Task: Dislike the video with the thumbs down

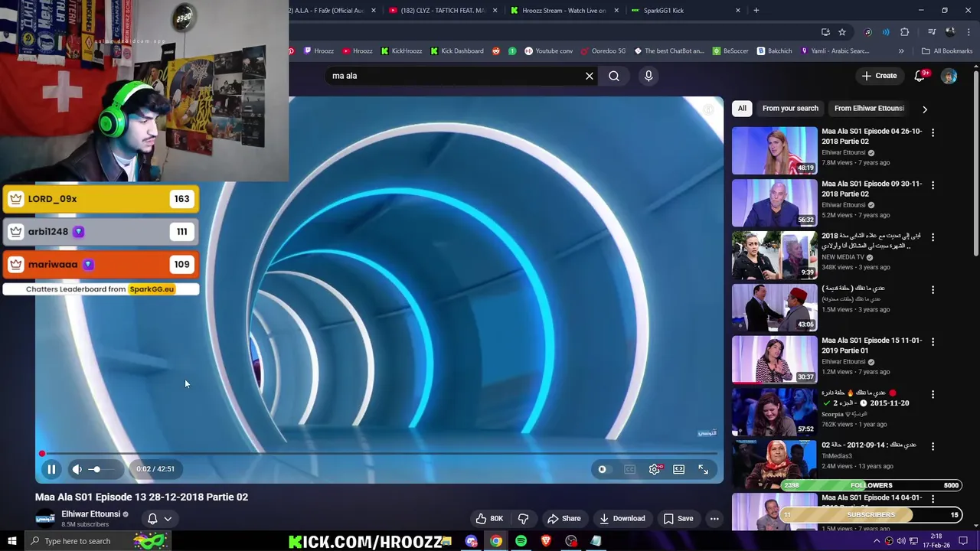Action: pyautogui.click(x=524, y=518)
